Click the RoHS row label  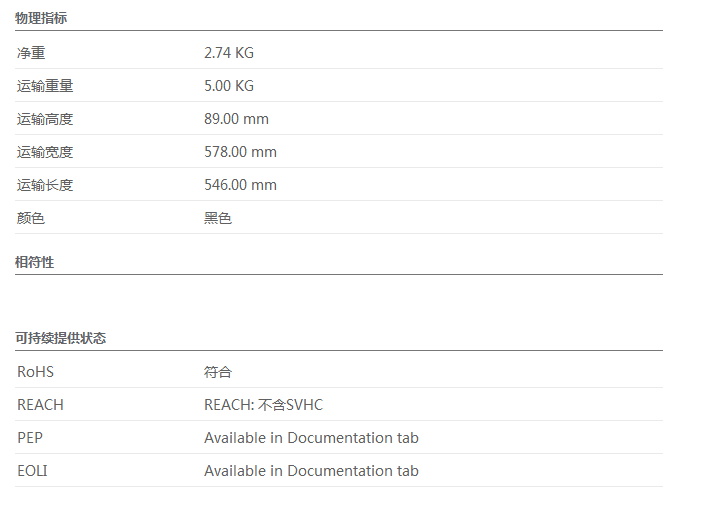(x=36, y=372)
